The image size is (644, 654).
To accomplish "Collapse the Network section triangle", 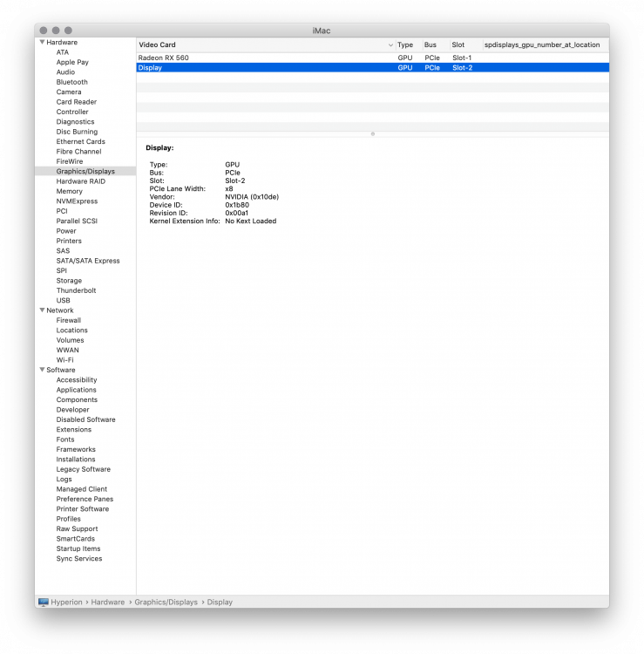I will pos(42,310).
